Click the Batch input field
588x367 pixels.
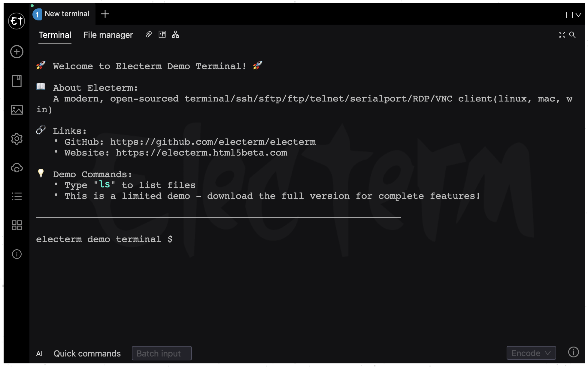click(x=162, y=353)
